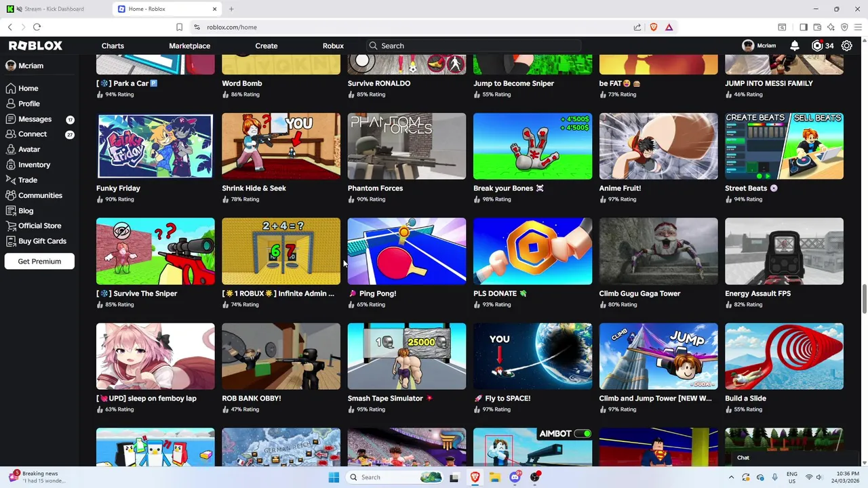Open the Mcriam profile in header
The image size is (868, 488).
(759, 45)
